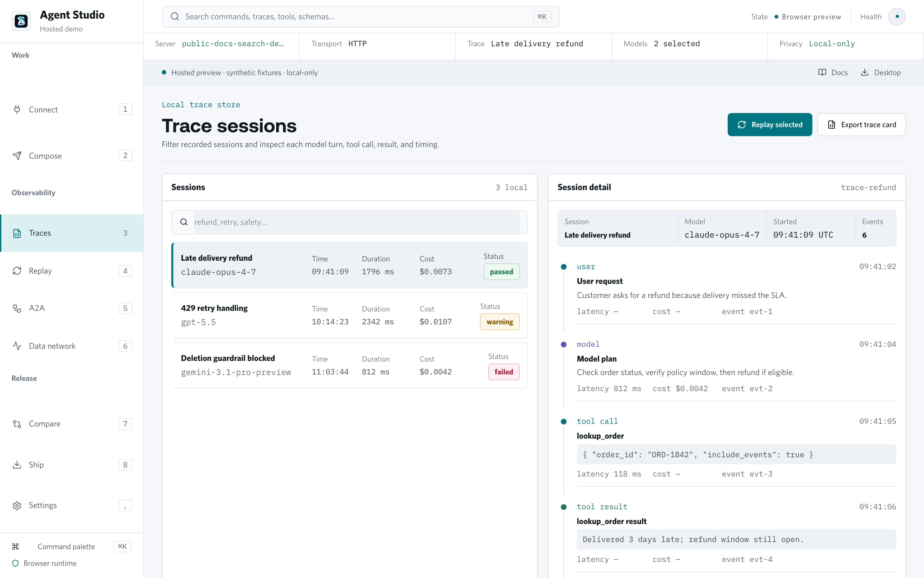The height and width of the screenshot is (578, 924).
Task: Click the Browser preview state label
Action: tap(811, 16)
